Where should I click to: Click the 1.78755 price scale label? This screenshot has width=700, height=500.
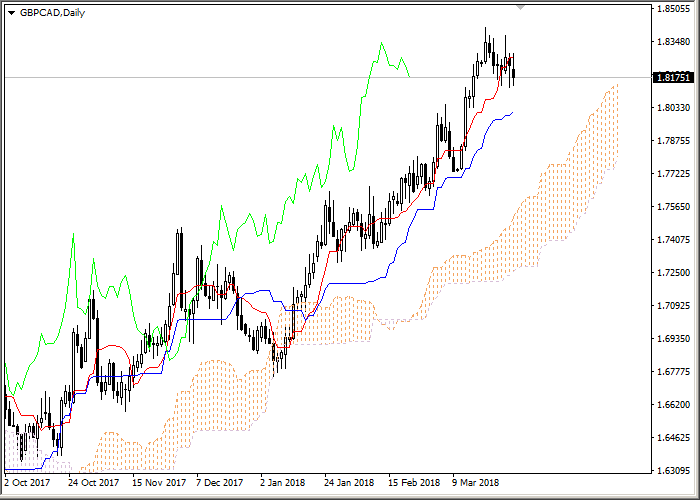674,141
